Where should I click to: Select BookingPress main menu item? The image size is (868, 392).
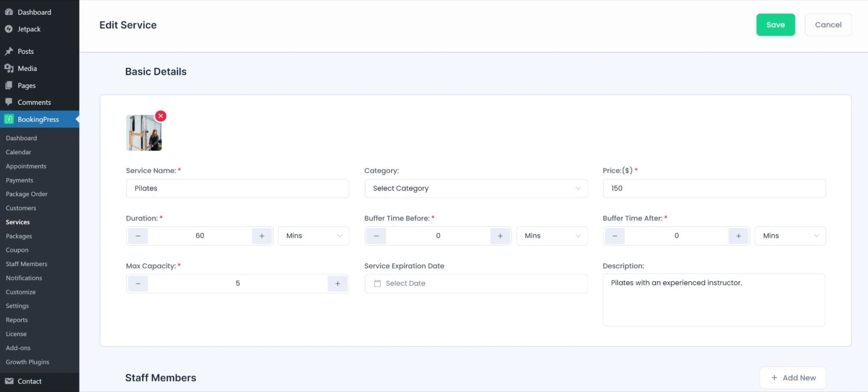point(40,119)
